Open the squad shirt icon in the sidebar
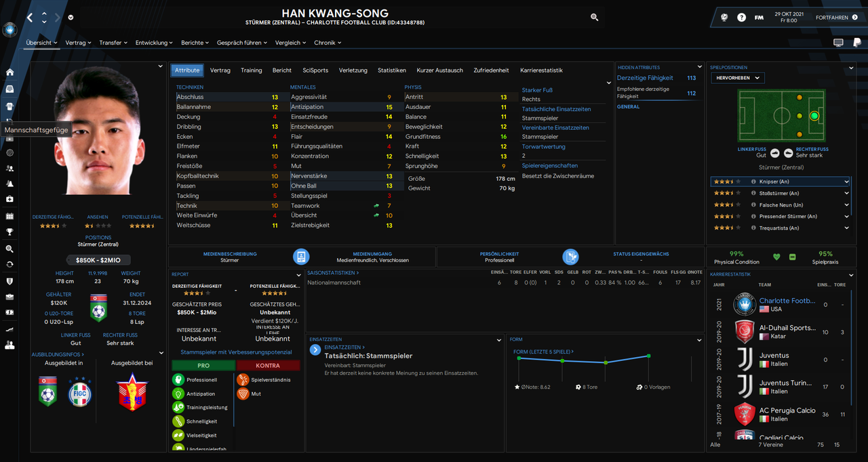Viewport: 868px width, 462px height. [9, 106]
